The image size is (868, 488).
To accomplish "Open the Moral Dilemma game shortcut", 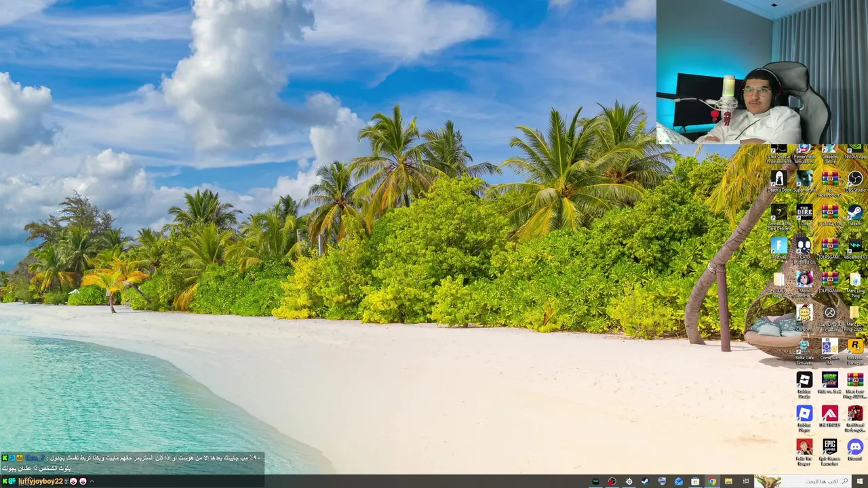I will point(804,283).
